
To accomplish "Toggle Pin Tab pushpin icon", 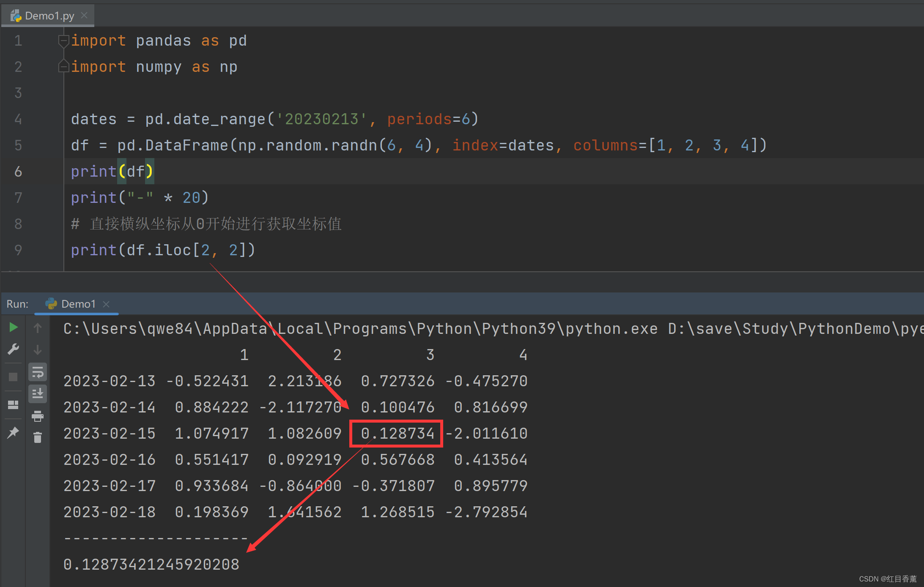I will [x=13, y=432].
